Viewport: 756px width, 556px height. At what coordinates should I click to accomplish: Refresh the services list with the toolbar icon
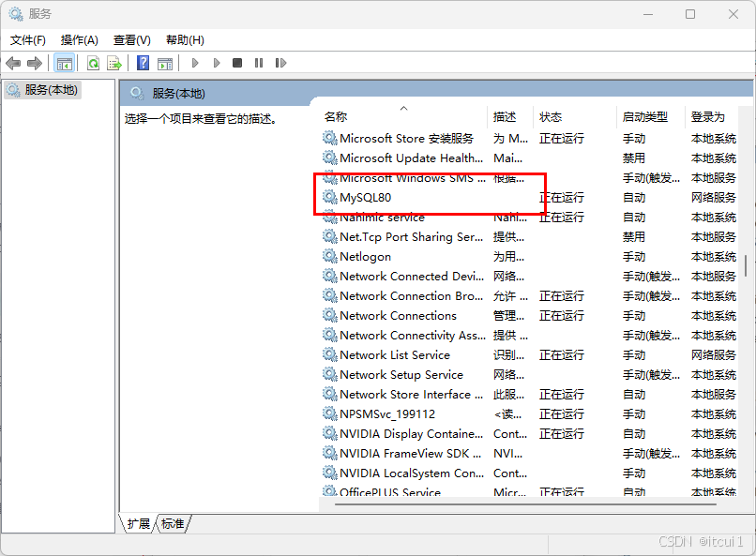tap(94, 63)
